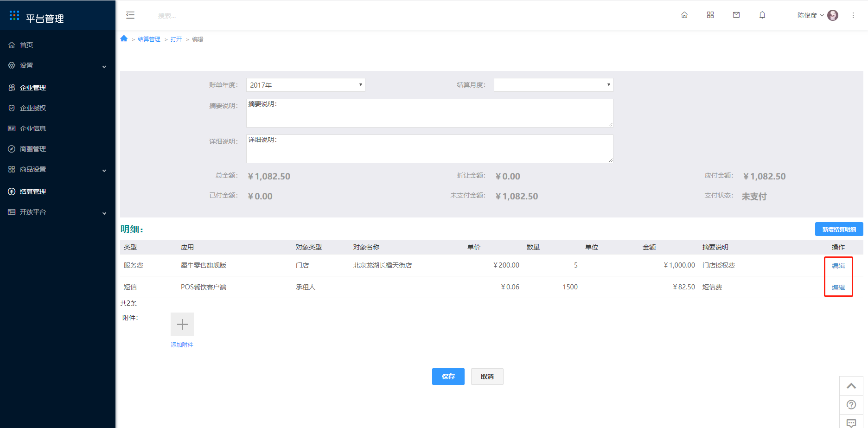868x428 pixels.
Task: Click the 结算管理 yen icon
Action: [x=12, y=192]
